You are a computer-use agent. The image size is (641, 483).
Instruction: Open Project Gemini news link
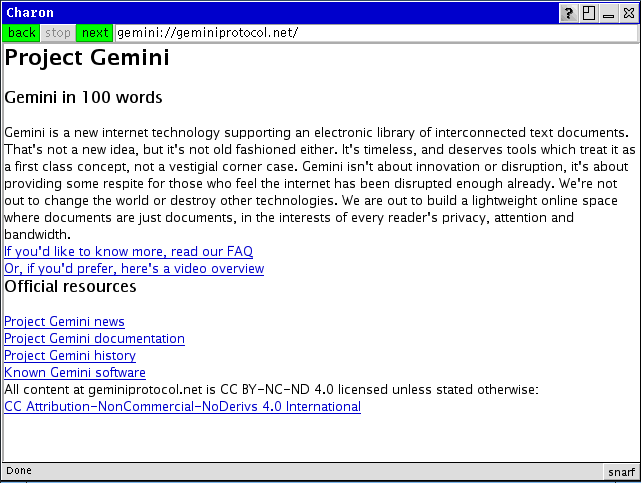(64, 322)
